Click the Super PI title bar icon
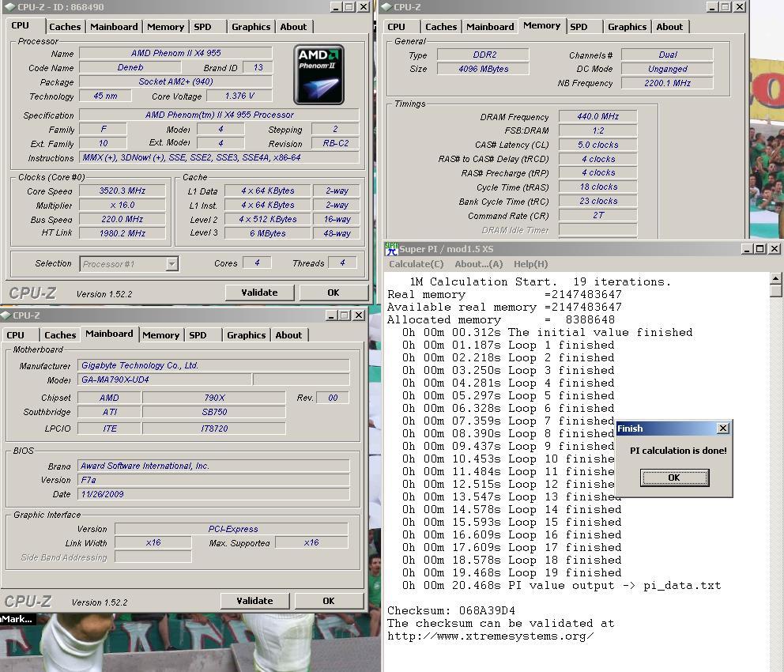The height and width of the screenshot is (672, 784). 391,248
